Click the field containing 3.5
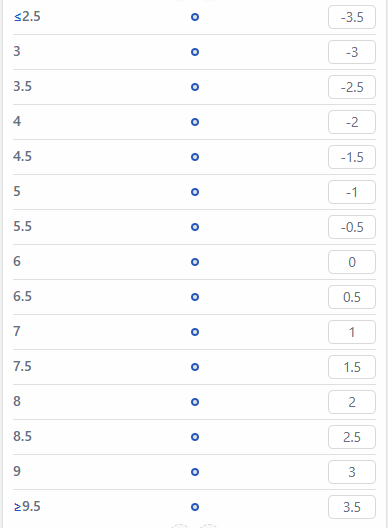This screenshot has height=528, width=388. coord(352,507)
